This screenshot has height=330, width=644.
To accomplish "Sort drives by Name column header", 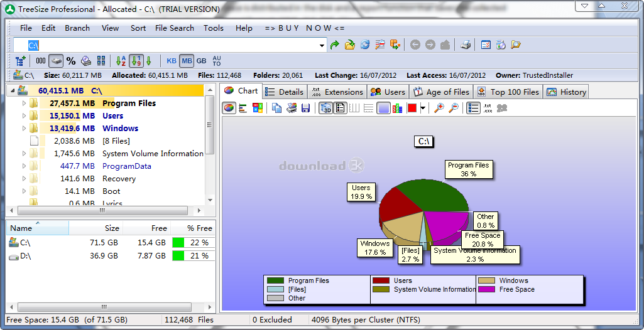I will (37, 228).
